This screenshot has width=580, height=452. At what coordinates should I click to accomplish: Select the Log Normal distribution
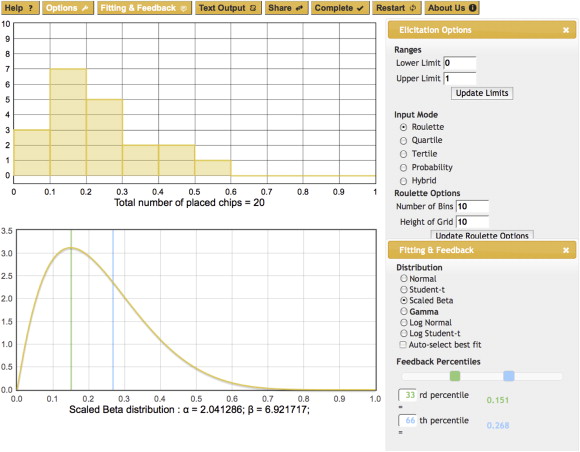tap(404, 322)
